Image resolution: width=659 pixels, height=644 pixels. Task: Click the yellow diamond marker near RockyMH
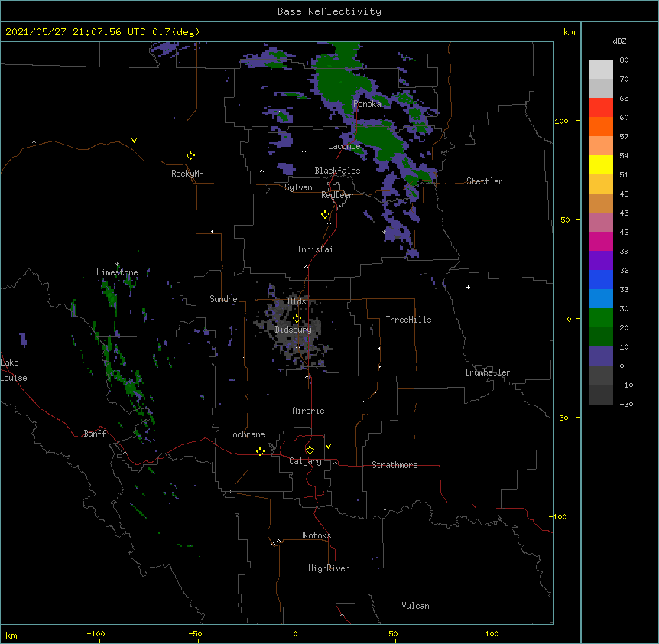coord(191,156)
